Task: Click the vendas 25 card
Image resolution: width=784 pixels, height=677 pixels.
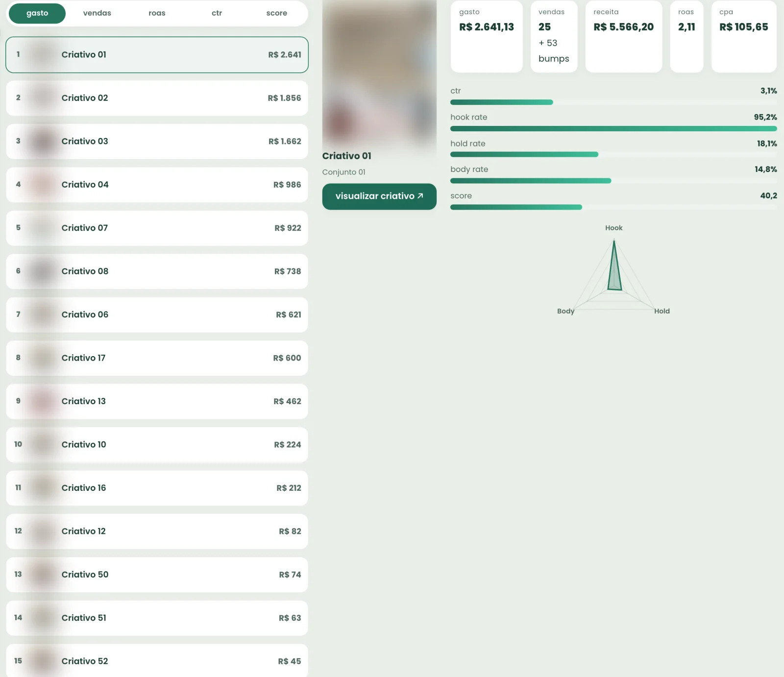Action: (554, 37)
